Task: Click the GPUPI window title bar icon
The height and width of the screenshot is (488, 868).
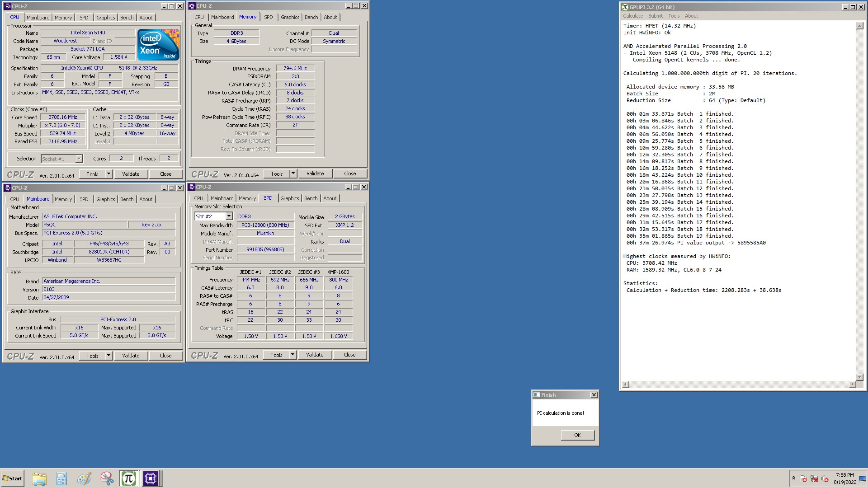Action: tap(625, 7)
